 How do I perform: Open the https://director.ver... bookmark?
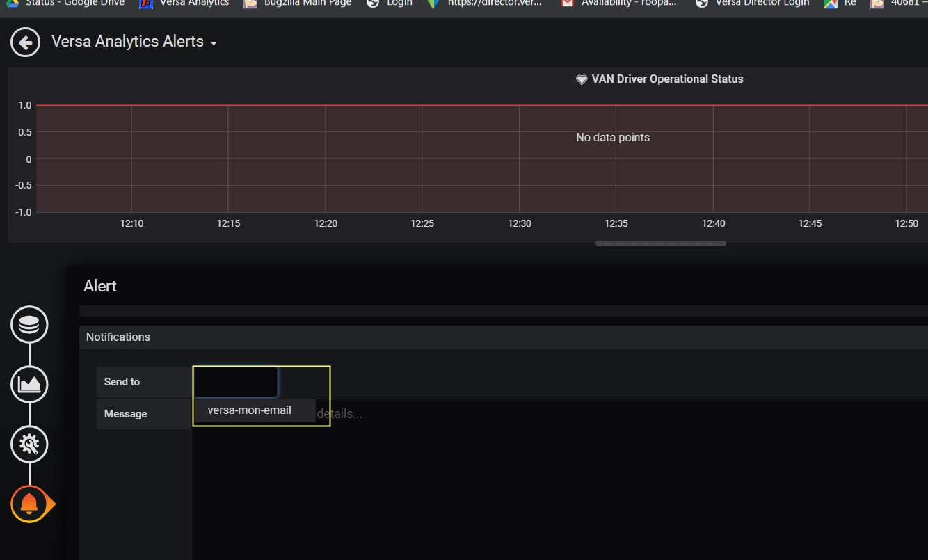coord(484,4)
